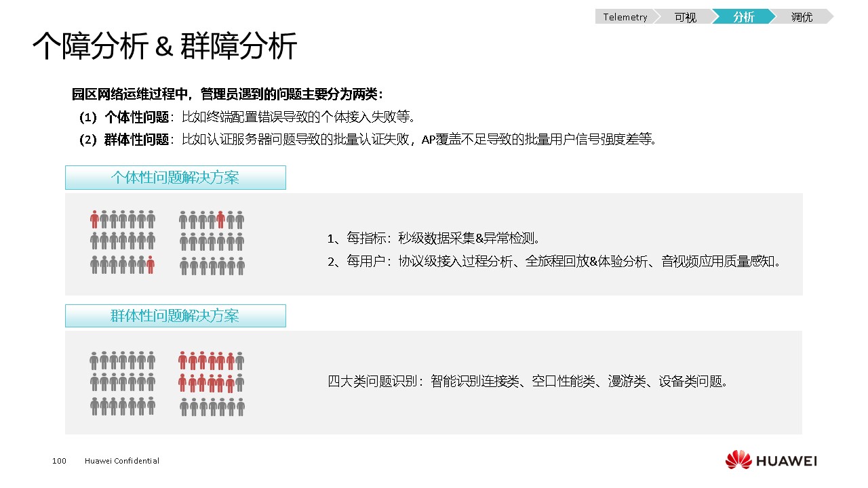Click the all-gray people group in the group-fault panel

[123, 383]
